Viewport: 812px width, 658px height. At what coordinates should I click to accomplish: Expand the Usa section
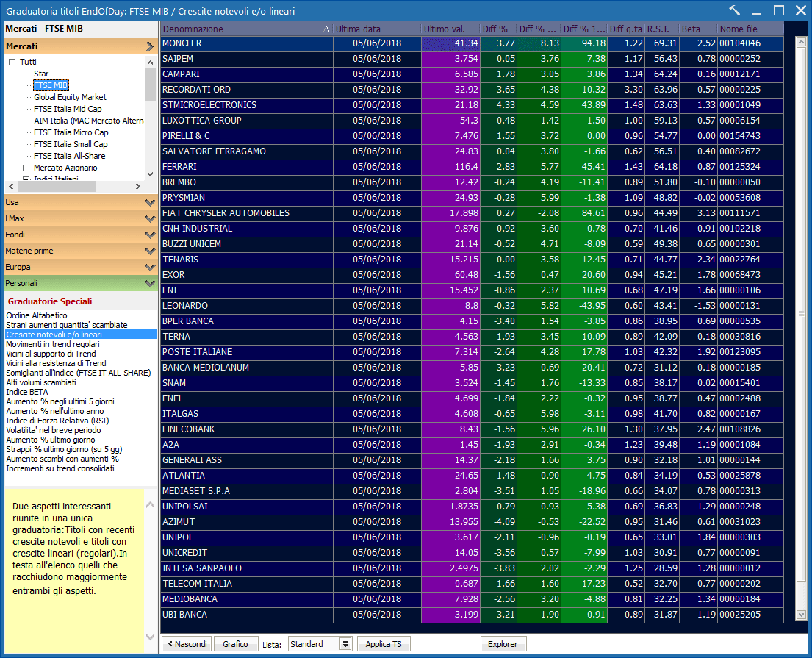(x=150, y=203)
